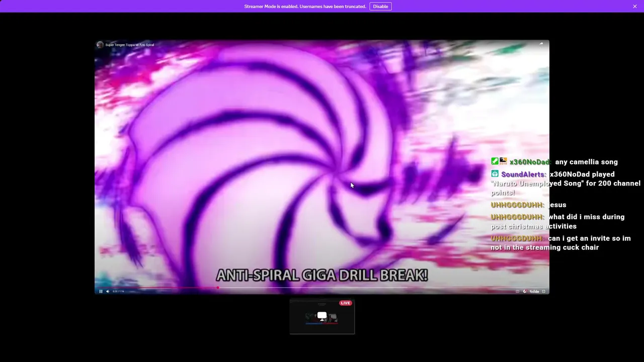Click the channel avatar next to the video title
The width and height of the screenshot is (644, 362).
coord(100,45)
